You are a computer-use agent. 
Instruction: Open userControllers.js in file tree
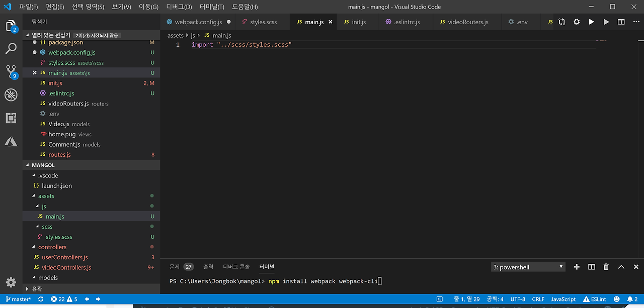pyautogui.click(x=91, y=257)
